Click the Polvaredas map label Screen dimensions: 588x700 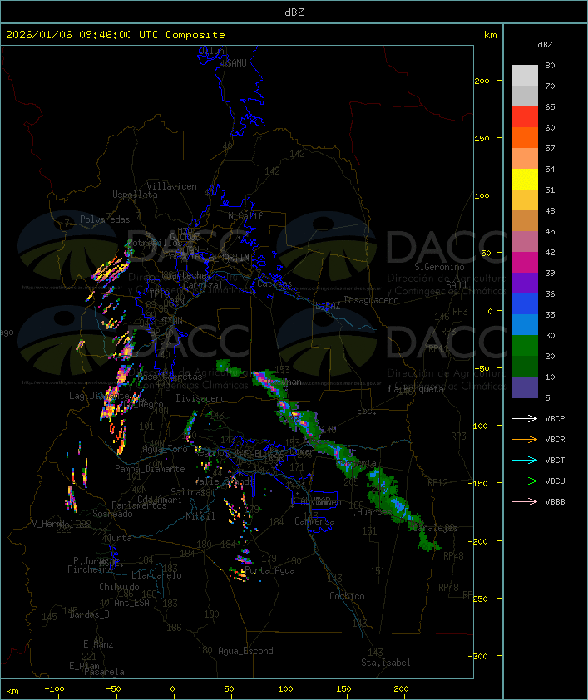coord(105,219)
